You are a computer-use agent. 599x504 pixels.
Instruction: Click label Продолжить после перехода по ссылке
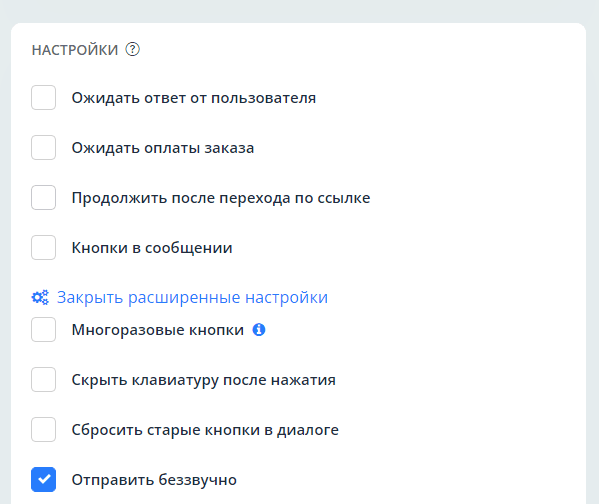[x=221, y=198]
